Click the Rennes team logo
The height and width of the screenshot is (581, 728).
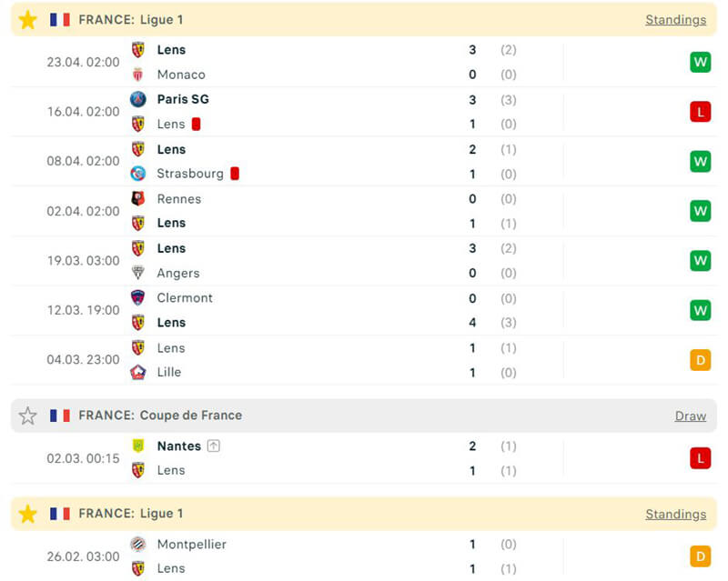138,199
